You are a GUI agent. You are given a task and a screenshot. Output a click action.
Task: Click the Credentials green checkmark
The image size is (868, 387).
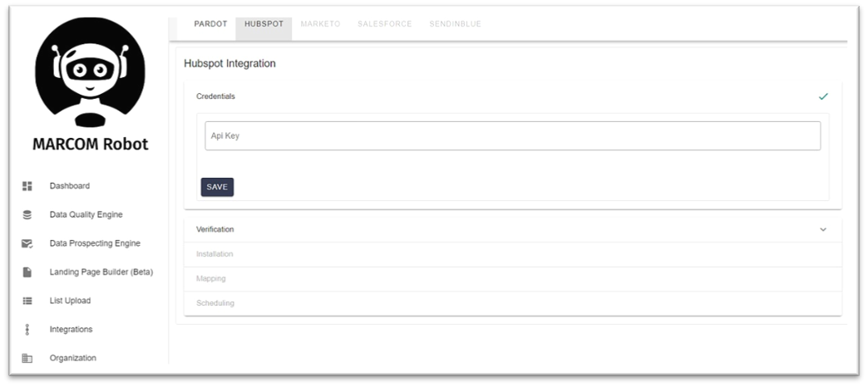(x=823, y=96)
